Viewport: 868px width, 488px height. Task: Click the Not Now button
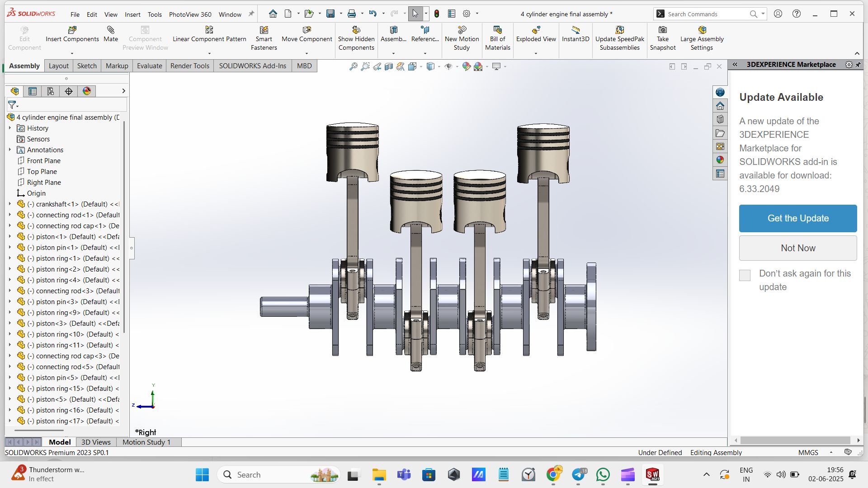click(x=797, y=248)
